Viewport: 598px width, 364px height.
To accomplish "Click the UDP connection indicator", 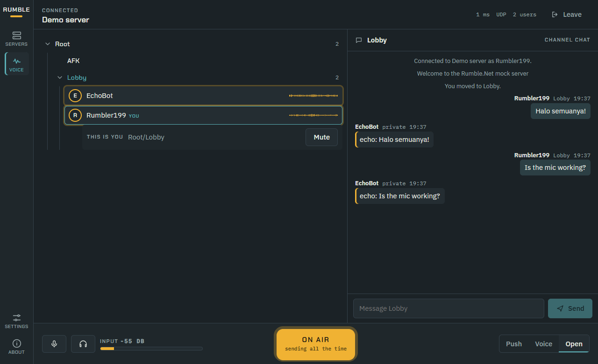I will 501,15.
